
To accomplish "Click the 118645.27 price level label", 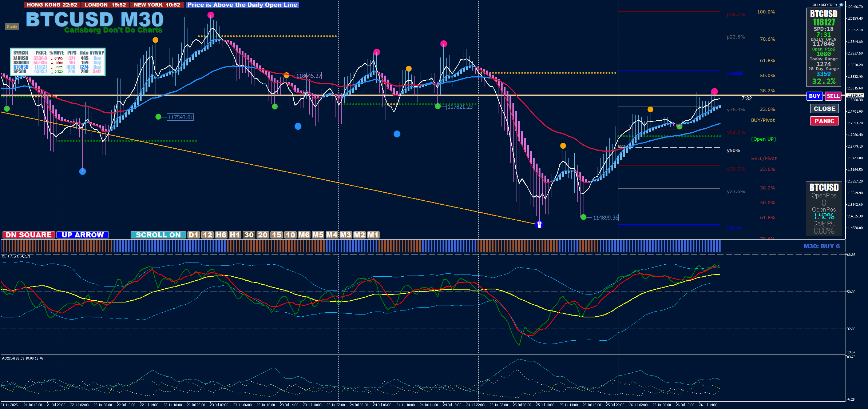I will click(308, 76).
